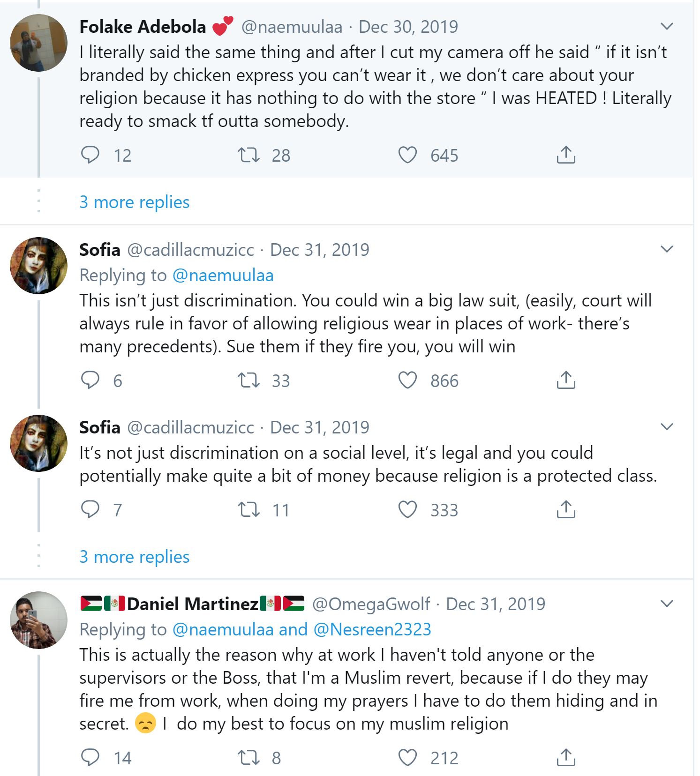Reply to Folake Adebola's tweet

[90, 155]
